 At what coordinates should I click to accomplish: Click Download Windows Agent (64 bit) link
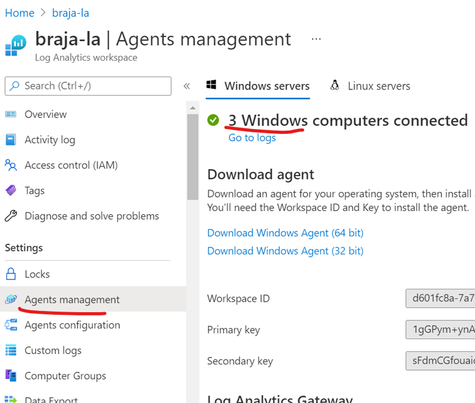(x=285, y=233)
